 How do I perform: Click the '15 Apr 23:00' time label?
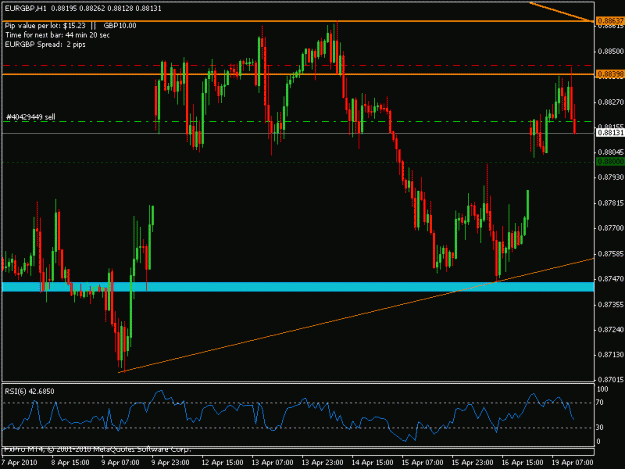pos(472,463)
